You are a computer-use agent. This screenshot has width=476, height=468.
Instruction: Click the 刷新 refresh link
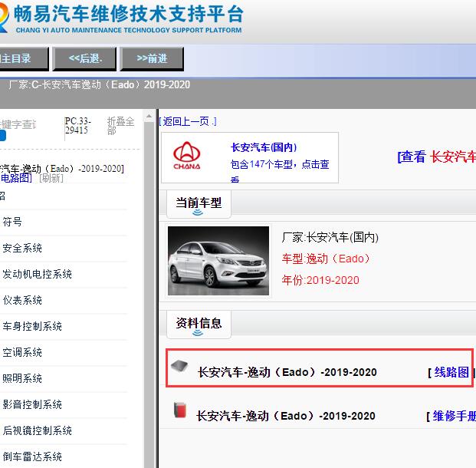click(x=51, y=178)
